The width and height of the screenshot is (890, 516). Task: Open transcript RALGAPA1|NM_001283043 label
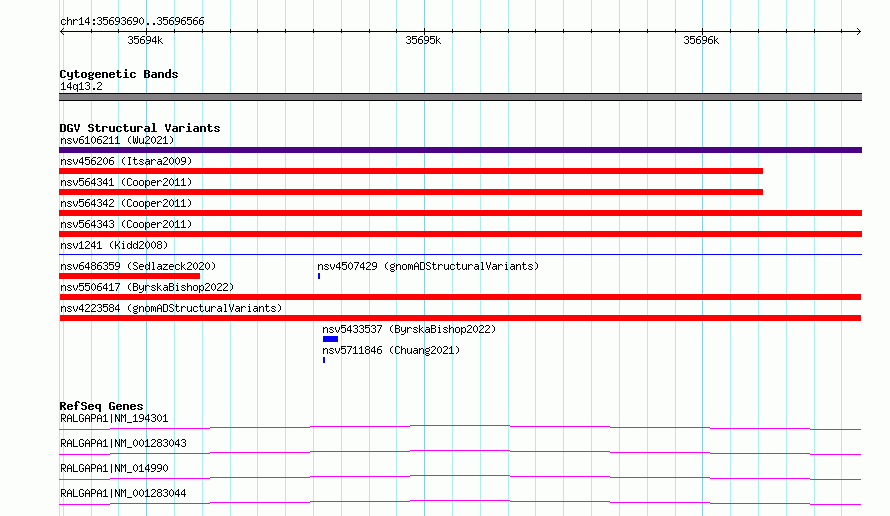tap(123, 443)
